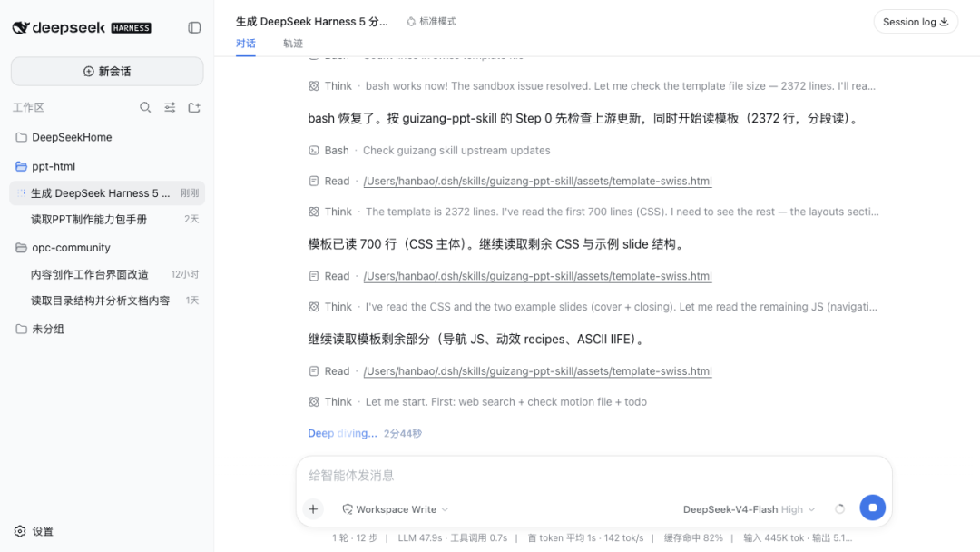Select 生成 DeepSeek Harness 5 conversation

coord(107,193)
